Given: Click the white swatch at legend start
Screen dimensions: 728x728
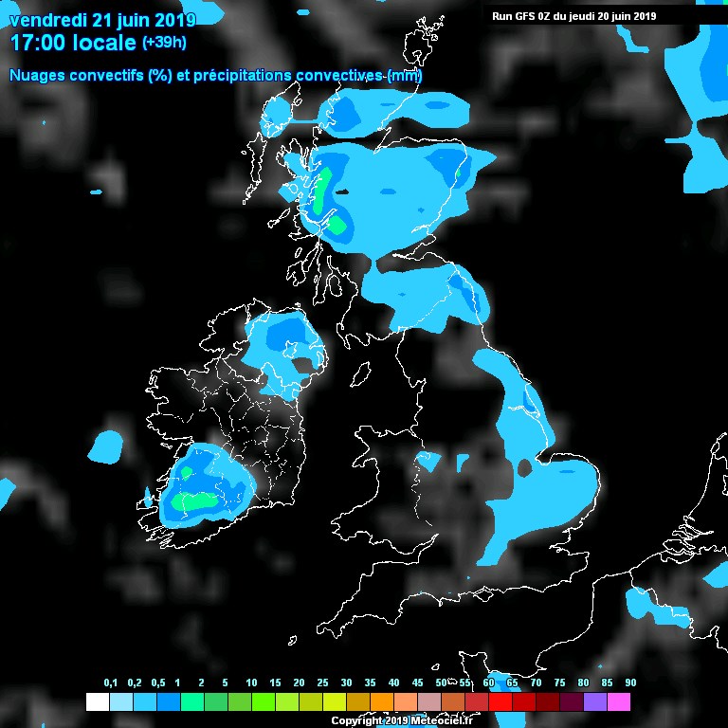Looking at the screenshot, I should pyautogui.click(x=97, y=702).
